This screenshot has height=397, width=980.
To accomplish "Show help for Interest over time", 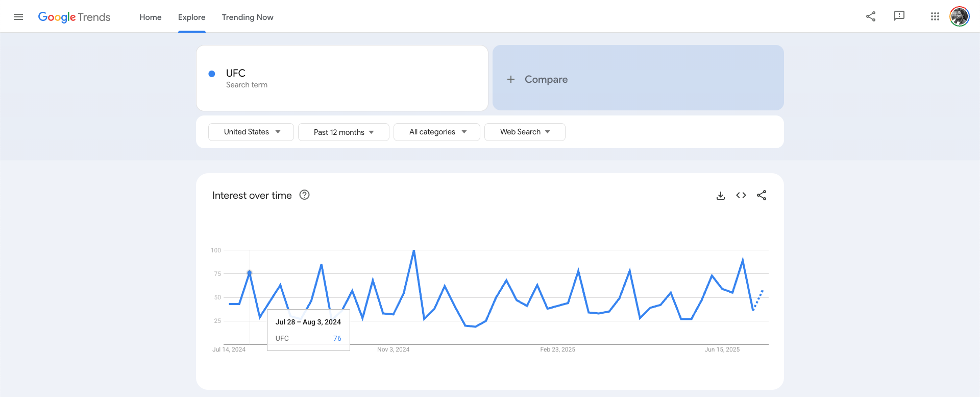I will pos(304,195).
